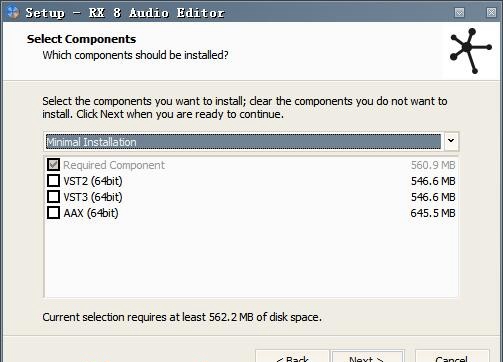The image size is (503, 362).
Task: Open the installation type dropdown arrow
Action: [x=451, y=141]
